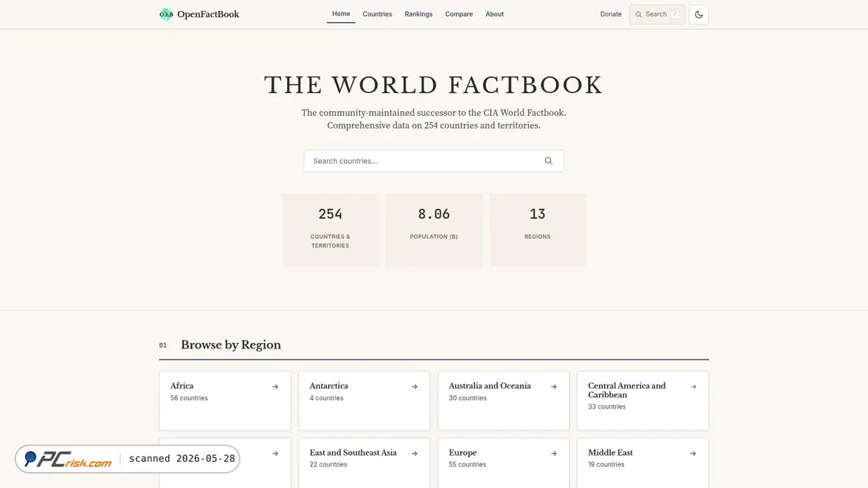Click the OpenFactBook brand name
The image size is (868, 488).
[208, 14]
